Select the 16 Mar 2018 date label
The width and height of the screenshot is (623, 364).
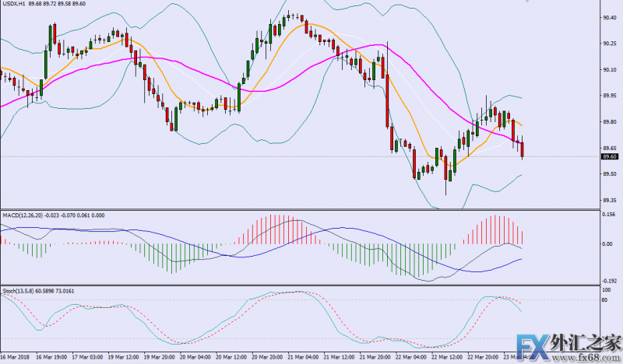tap(16, 359)
